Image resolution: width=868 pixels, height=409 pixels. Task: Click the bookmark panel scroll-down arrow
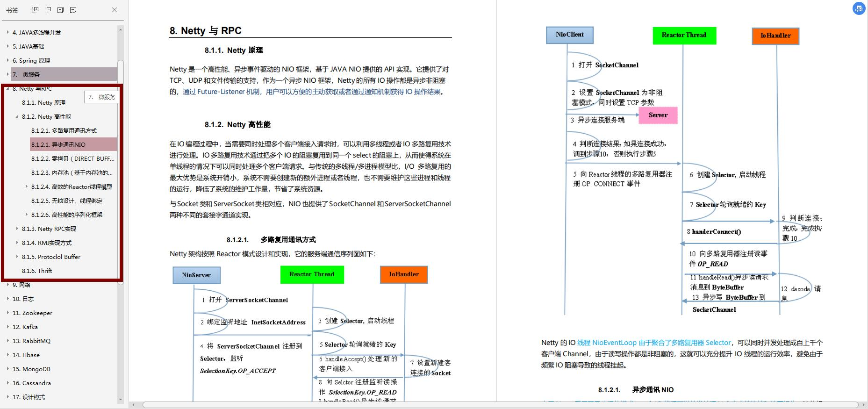[x=121, y=400]
